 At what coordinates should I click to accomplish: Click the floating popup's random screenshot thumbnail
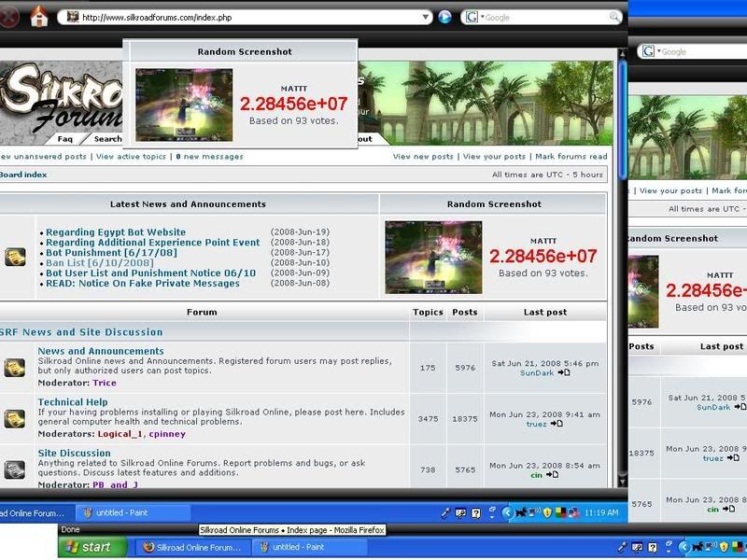(184, 105)
